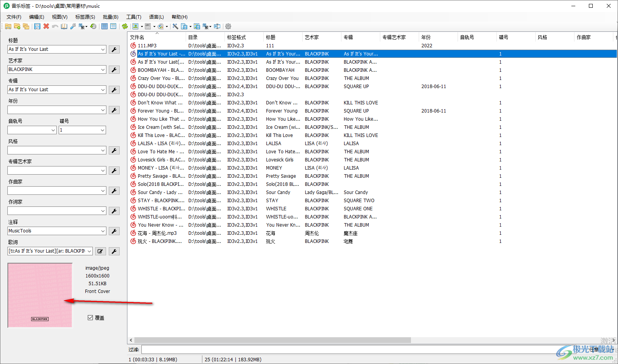Click the colored tag label toolbar icon
618x364 pixels.
tap(160, 26)
